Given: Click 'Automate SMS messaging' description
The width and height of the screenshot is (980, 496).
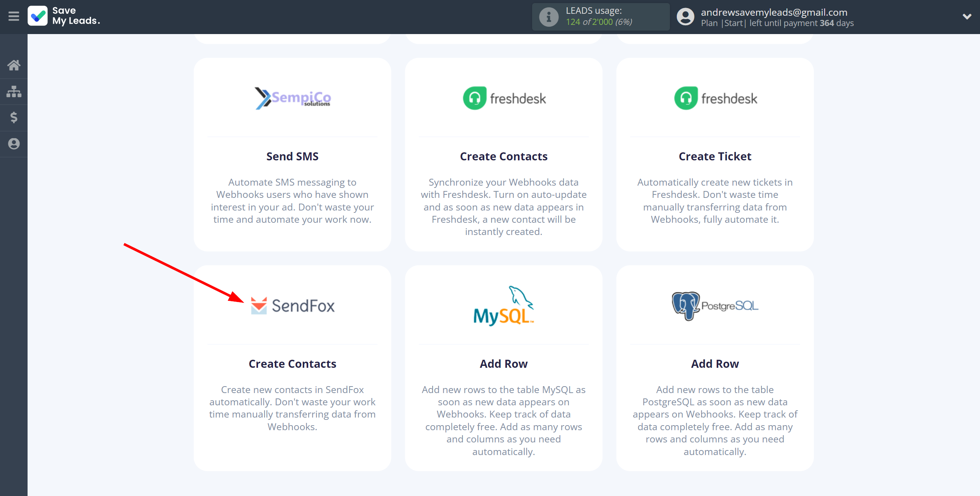Looking at the screenshot, I should [x=292, y=201].
